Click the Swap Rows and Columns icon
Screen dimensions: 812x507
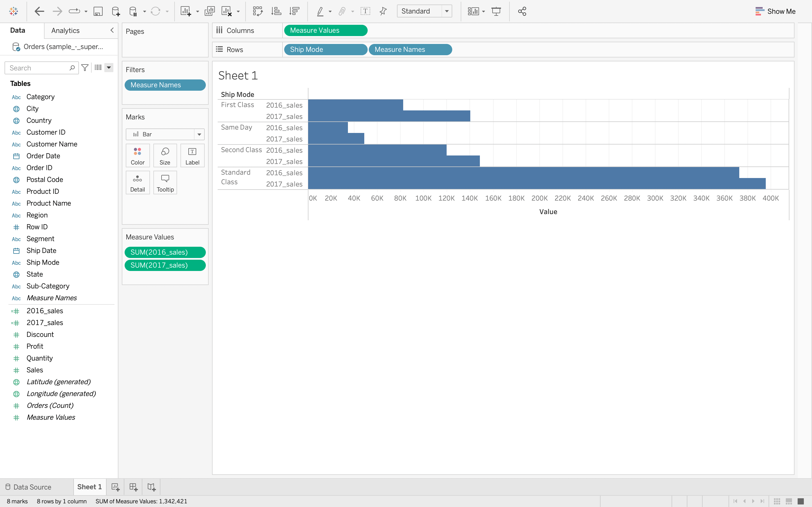257,11
